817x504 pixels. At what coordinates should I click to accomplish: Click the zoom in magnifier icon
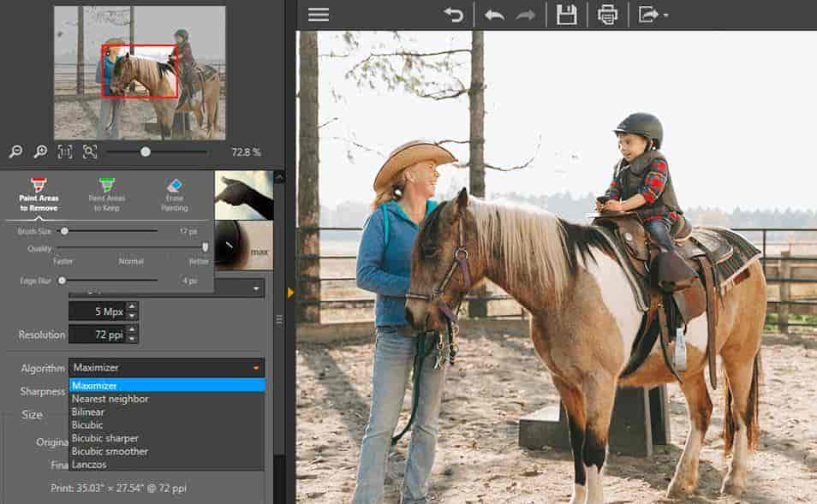(x=40, y=151)
